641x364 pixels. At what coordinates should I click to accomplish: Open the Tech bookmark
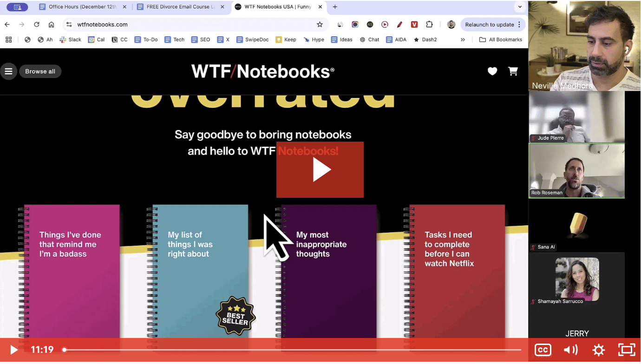coord(174,39)
